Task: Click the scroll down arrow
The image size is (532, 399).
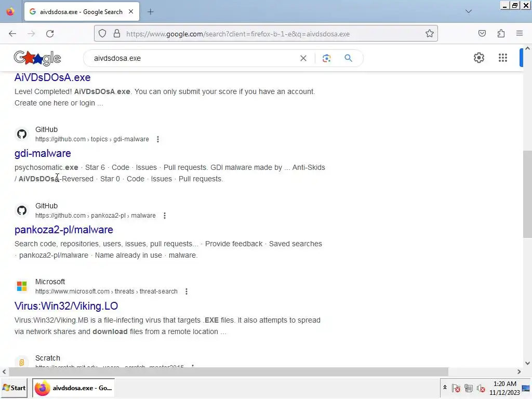Action: click(x=527, y=363)
